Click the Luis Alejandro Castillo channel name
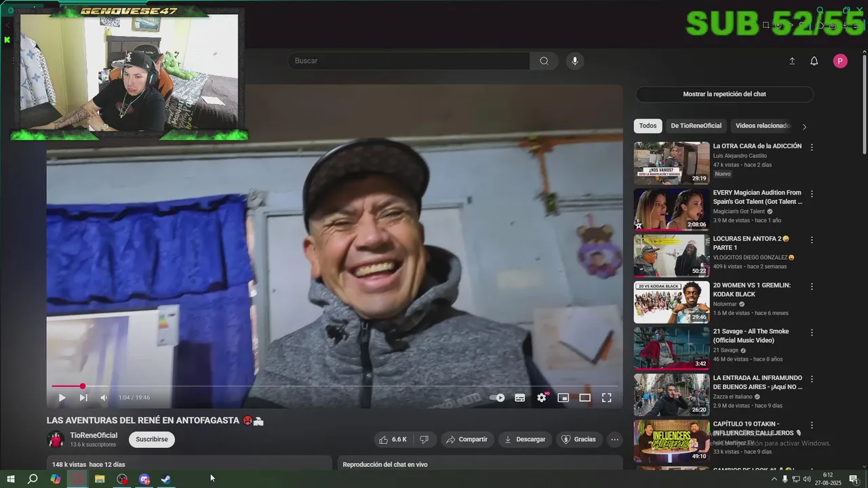The image size is (868, 488). coord(740,156)
